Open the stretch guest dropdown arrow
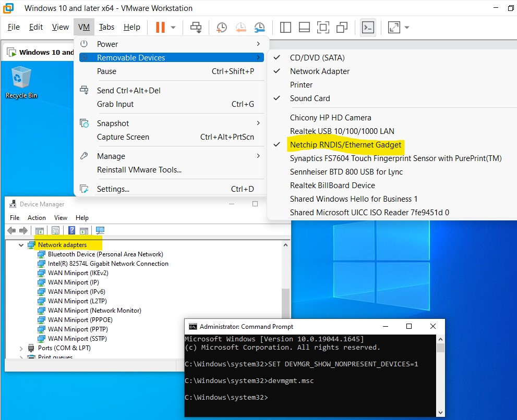This screenshot has width=517, height=420. pyautogui.click(x=407, y=27)
